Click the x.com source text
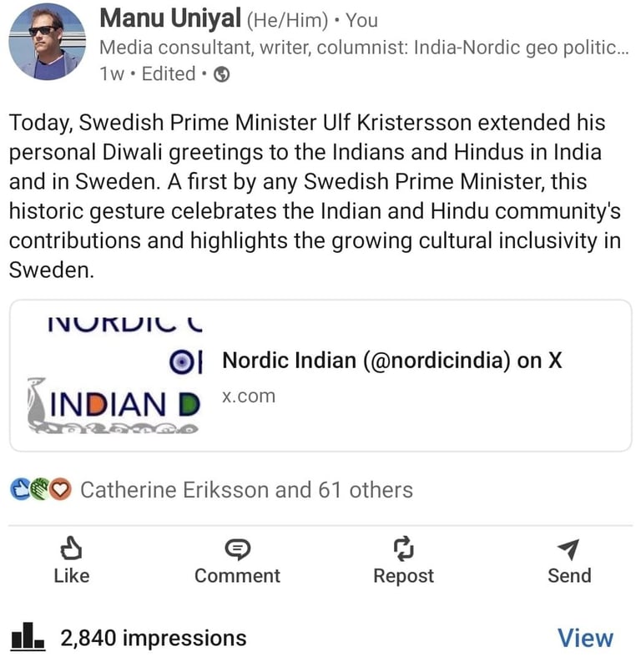This screenshot has height=672, width=641. pos(248,396)
